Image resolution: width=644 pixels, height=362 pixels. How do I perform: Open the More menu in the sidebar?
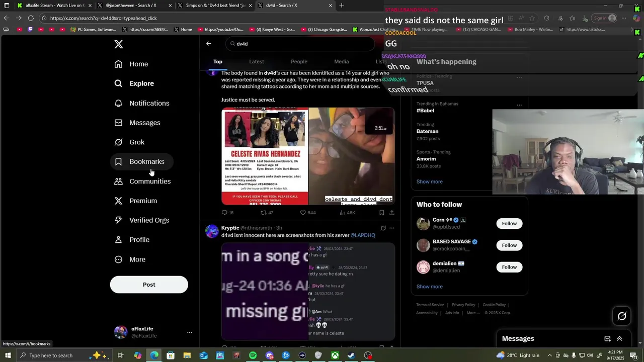click(x=130, y=259)
